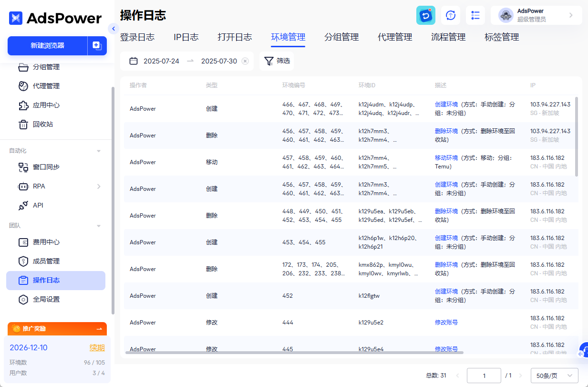Go to previous page arrow

click(458, 376)
